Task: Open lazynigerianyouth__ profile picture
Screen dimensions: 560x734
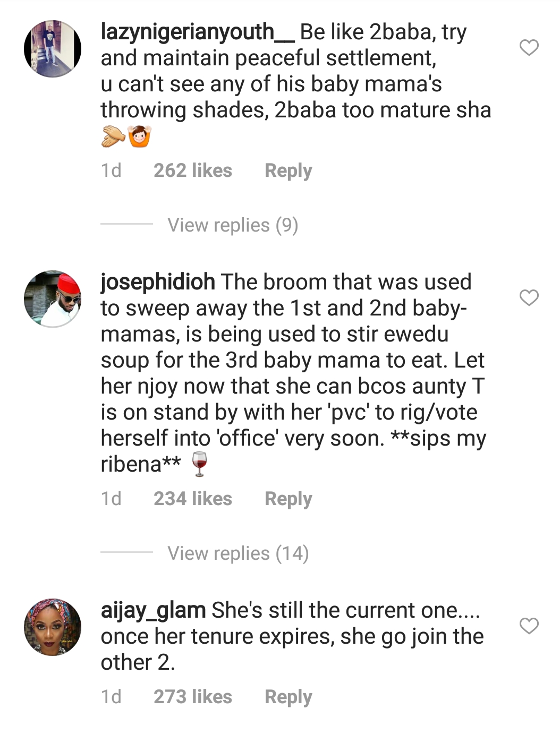Action: pos(53,49)
